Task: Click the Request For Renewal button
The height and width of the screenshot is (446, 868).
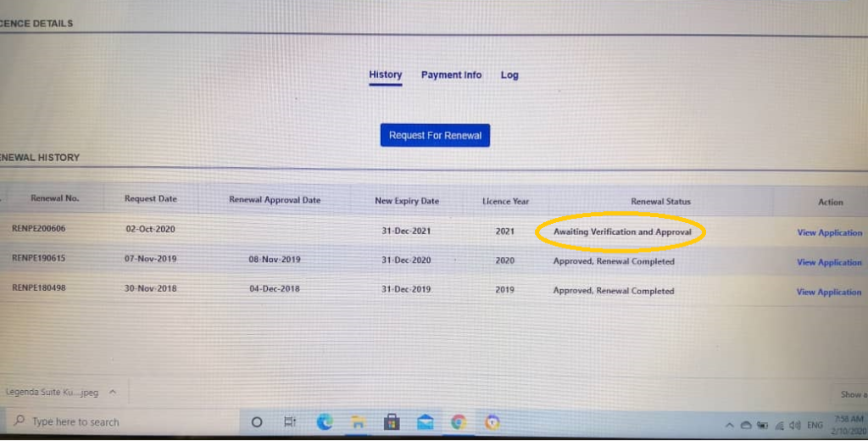Action: pos(435,135)
